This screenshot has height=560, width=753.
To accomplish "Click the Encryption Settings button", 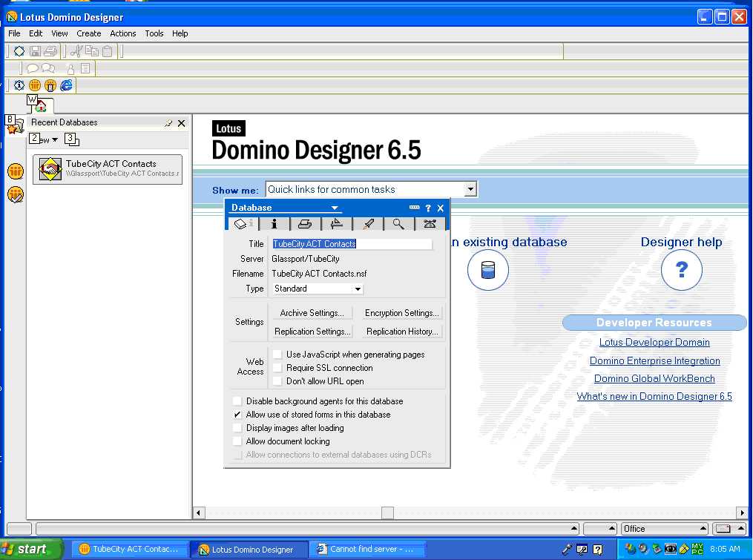I will [402, 313].
